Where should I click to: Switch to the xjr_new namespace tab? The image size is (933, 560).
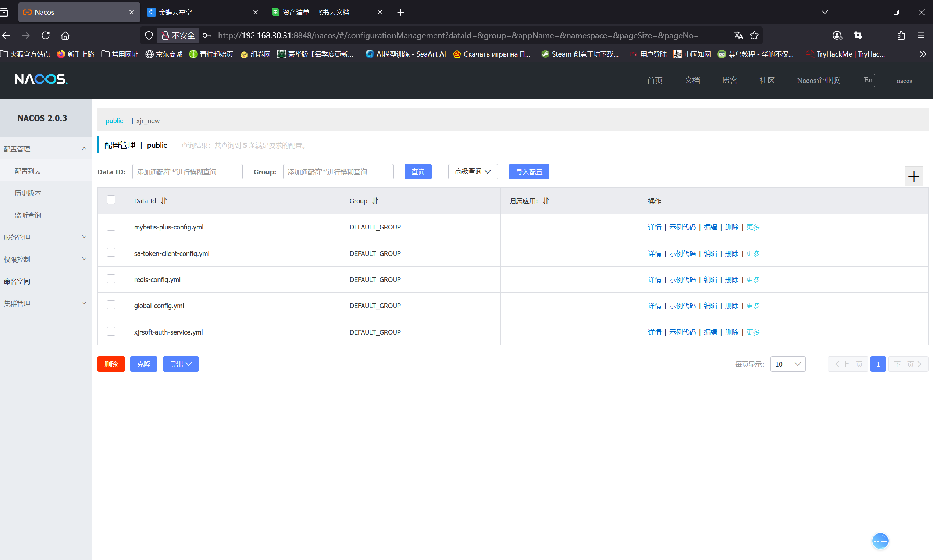pos(147,121)
